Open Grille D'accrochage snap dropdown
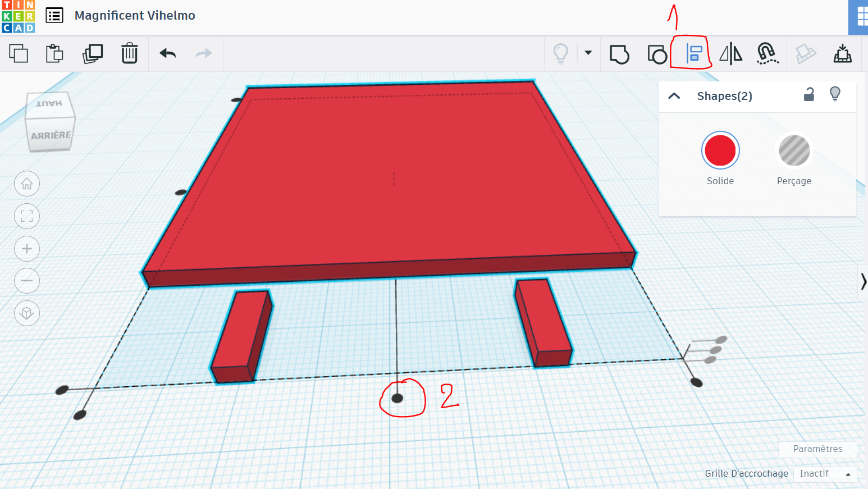868x489 pixels. (x=825, y=474)
